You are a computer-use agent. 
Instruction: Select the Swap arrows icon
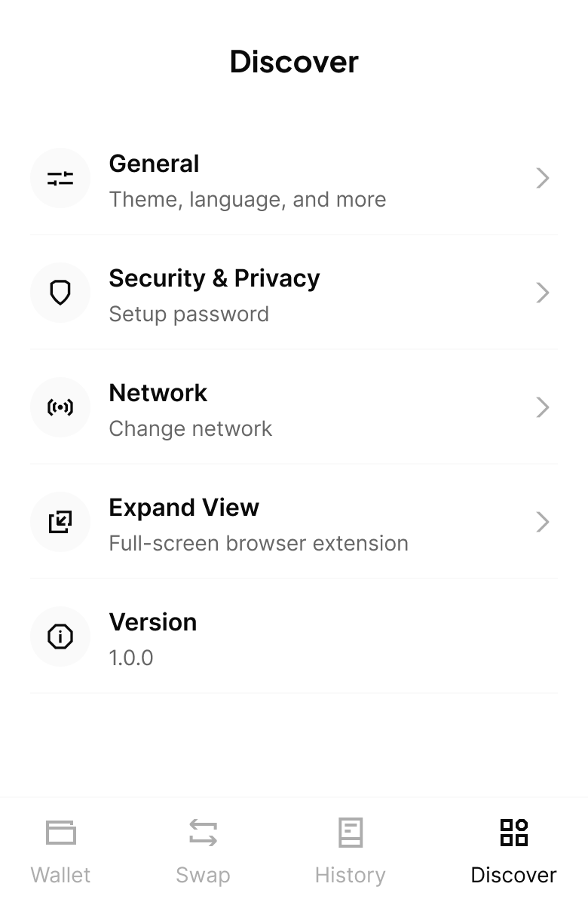(x=203, y=833)
